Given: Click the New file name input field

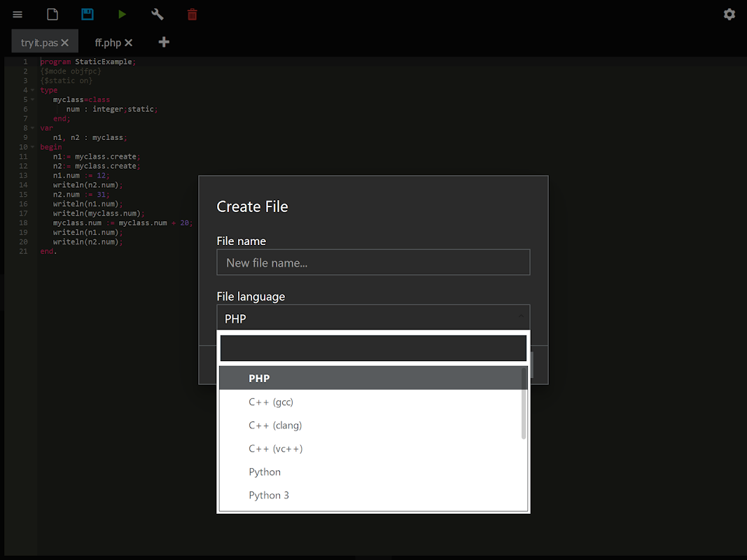Looking at the screenshot, I should pos(373,262).
